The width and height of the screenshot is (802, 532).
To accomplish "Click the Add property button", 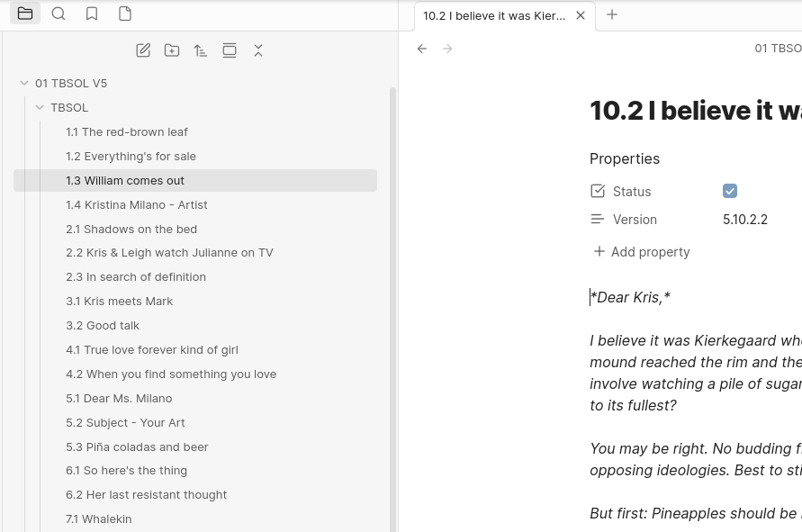I will click(x=641, y=252).
